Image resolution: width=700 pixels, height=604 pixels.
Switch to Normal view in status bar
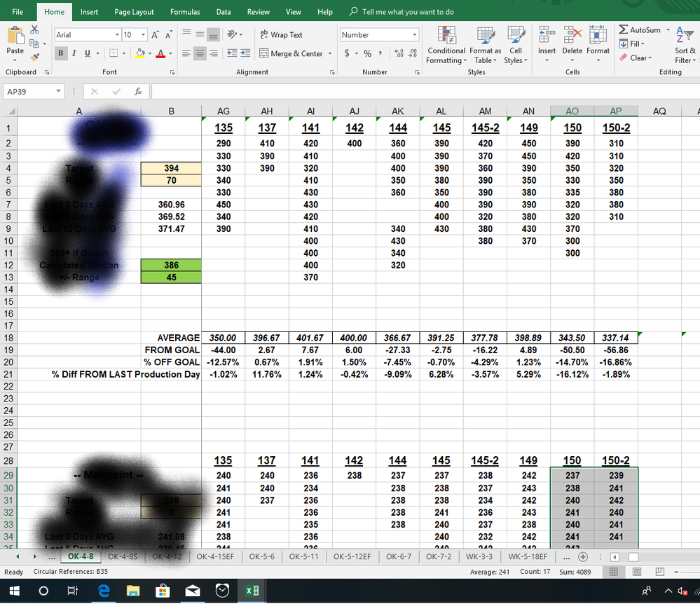614,572
